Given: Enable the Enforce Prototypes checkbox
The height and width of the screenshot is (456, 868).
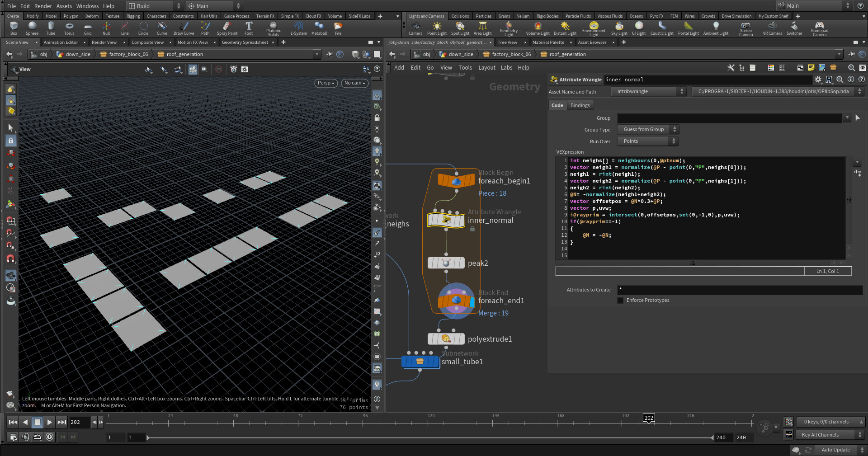Looking at the screenshot, I should click(x=620, y=300).
